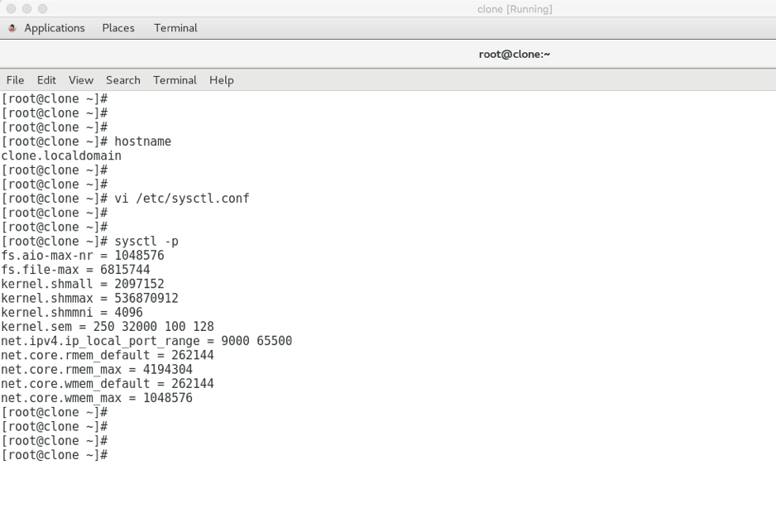Open the Places menu
776x532 pixels.
tap(117, 27)
